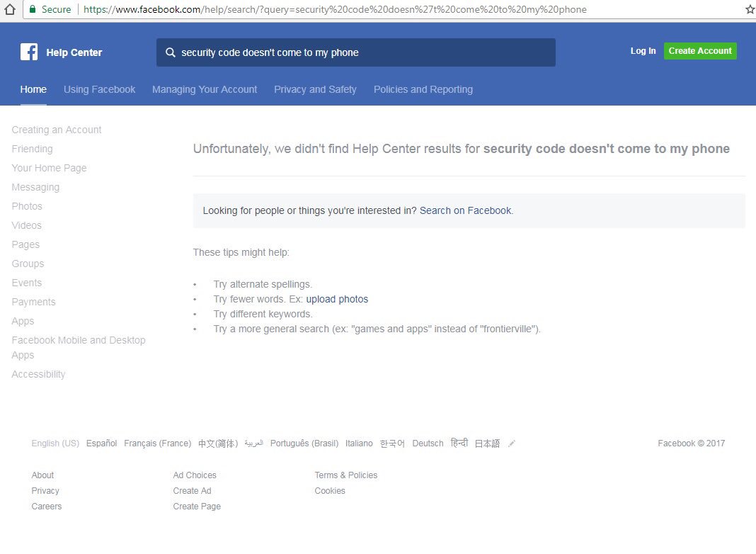Open the Accessibility topic
This screenshot has height=554, width=756.
[x=38, y=374]
